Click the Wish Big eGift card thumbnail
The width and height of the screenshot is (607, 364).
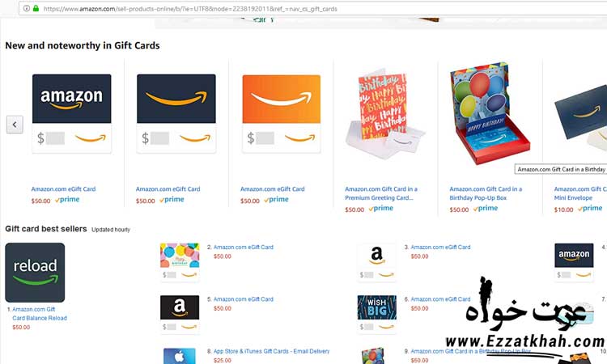coord(376,314)
